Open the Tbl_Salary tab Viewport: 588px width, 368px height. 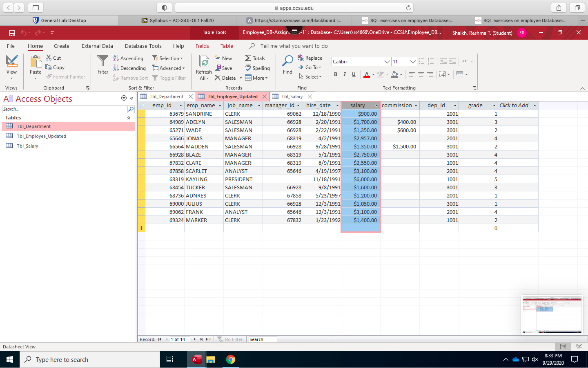292,96
